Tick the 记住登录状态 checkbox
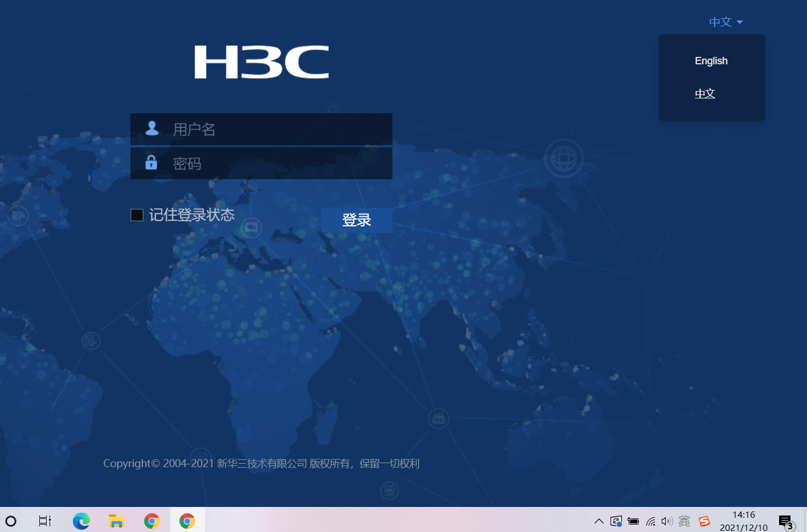 (137, 215)
